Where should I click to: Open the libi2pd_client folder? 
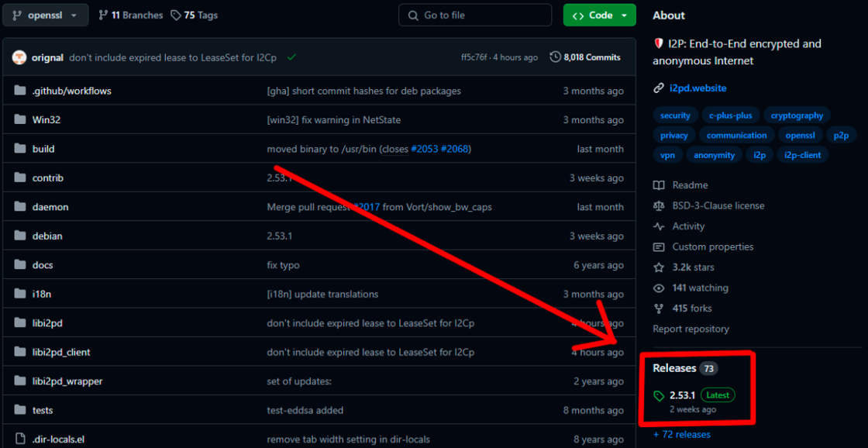point(61,352)
